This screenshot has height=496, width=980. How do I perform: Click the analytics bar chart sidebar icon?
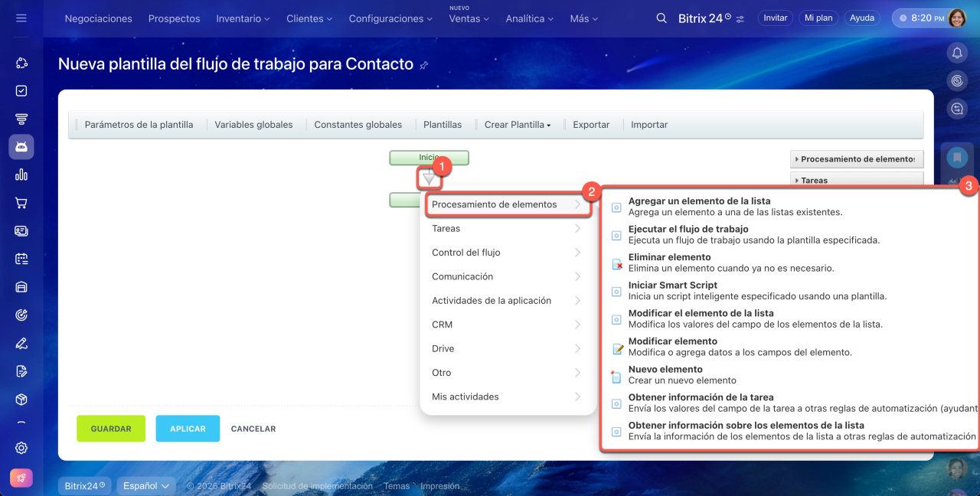coord(21,175)
